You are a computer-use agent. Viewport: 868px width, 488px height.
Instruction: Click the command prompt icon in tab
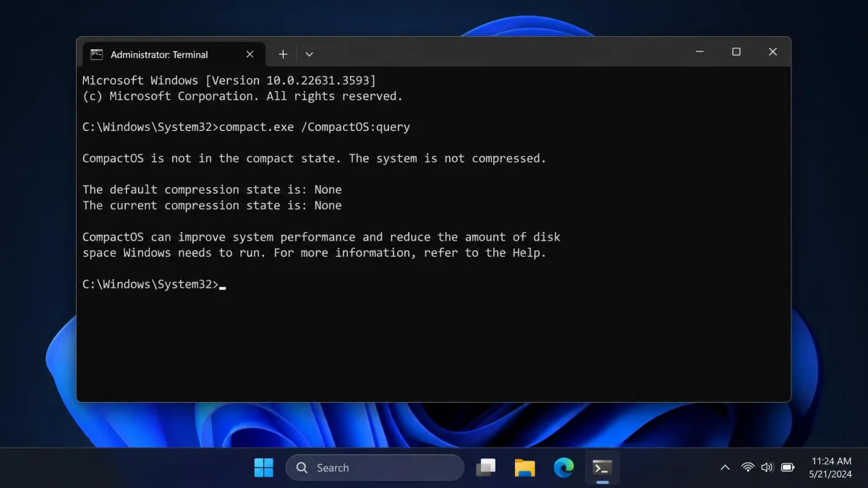[x=96, y=54]
